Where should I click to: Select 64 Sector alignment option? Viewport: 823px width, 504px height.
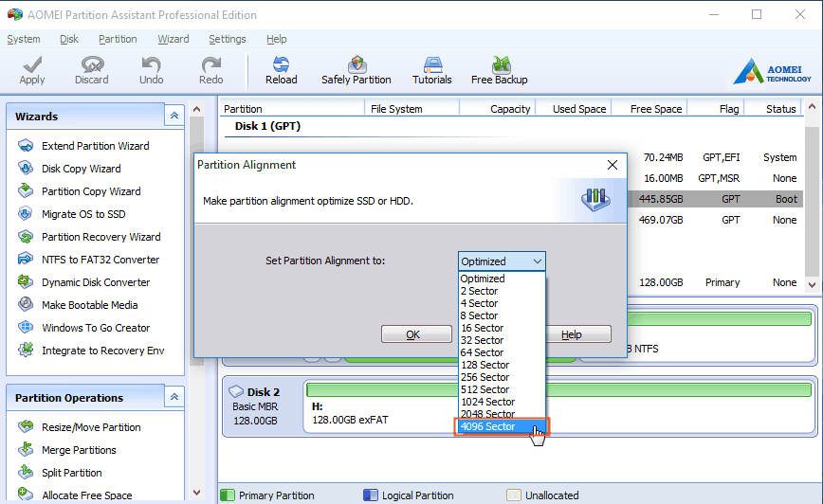click(x=502, y=352)
